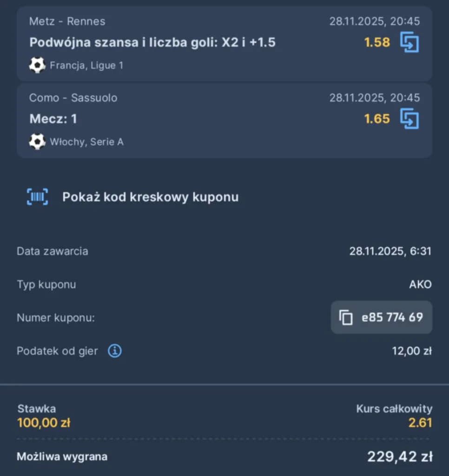
Task: Click the copy icon beside coupon number e85 774 69
Action: pyautogui.click(x=345, y=317)
